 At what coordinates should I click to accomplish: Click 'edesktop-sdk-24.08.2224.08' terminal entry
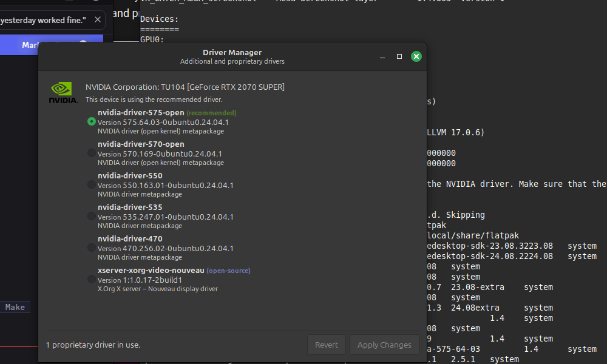point(490,256)
